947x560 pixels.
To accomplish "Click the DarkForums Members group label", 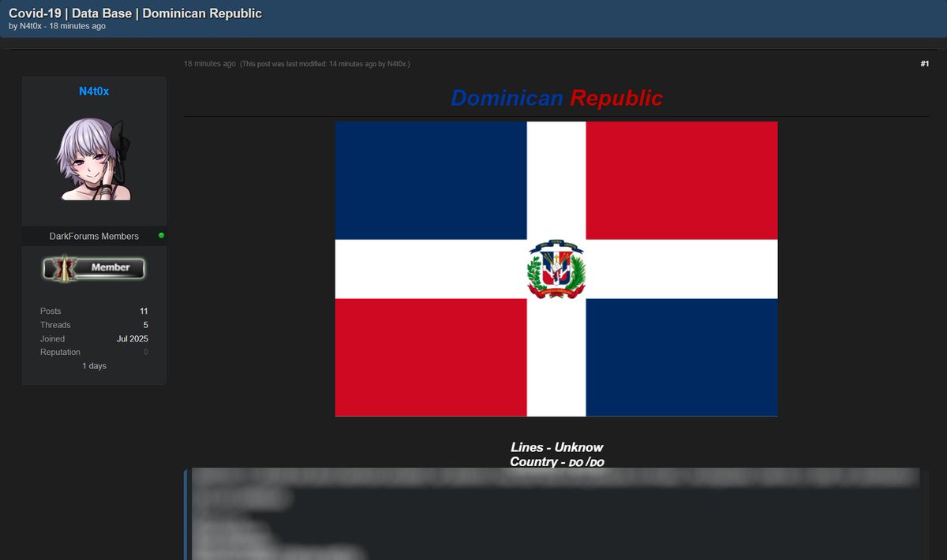I will pyautogui.click(x=94, y=237).
